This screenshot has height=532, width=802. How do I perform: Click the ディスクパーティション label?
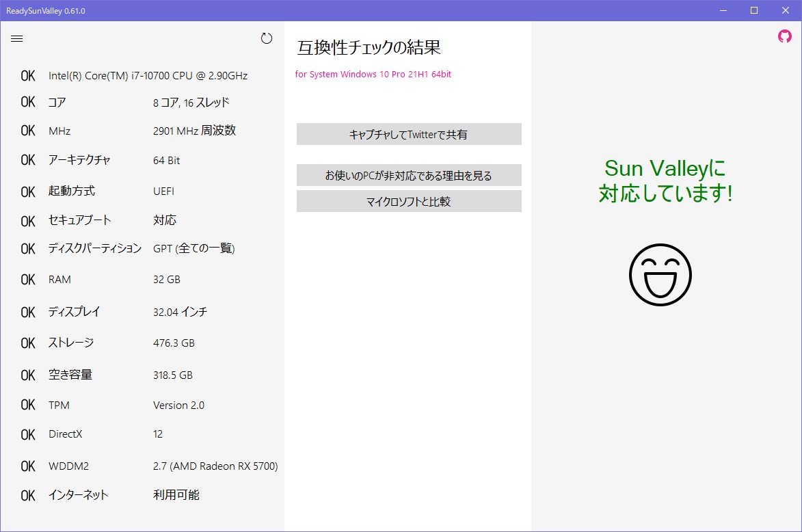tap(94, 248)
